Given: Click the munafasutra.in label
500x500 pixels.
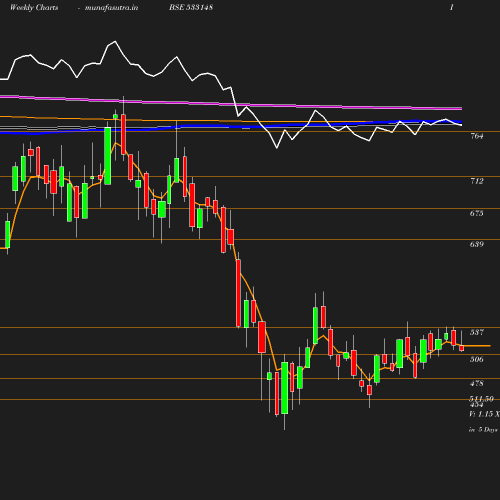Looking at the screenshot, I should 111,8.
